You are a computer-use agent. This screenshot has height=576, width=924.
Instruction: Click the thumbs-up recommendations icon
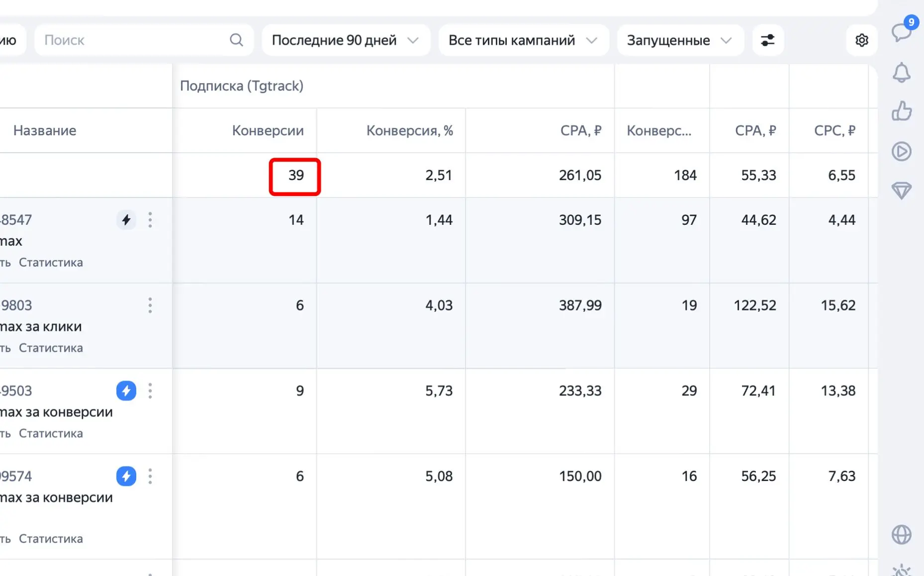click(x=902, y=111)
